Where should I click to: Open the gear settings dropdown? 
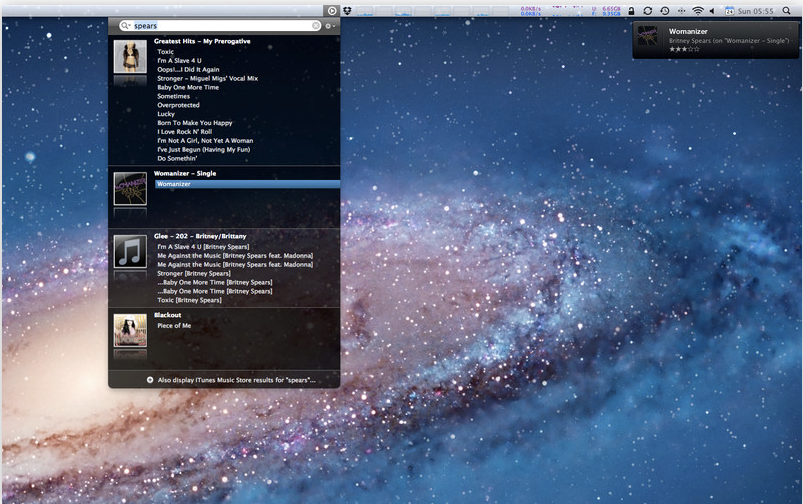point(330,26)
